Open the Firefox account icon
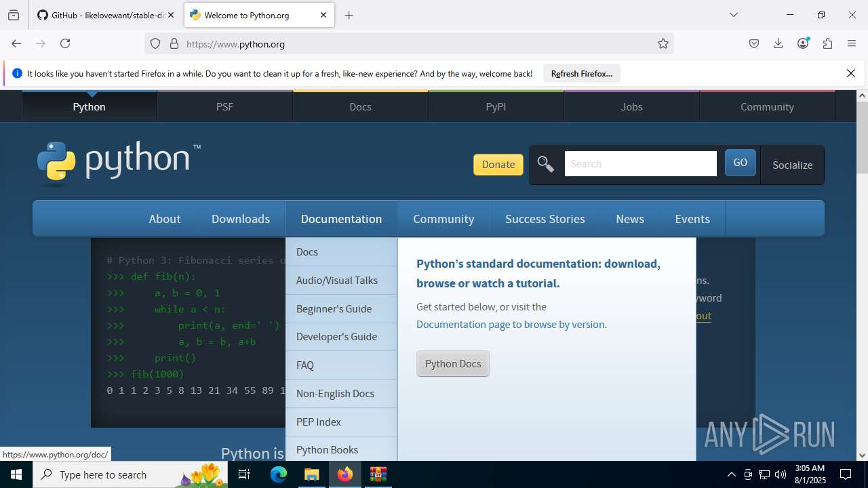 click(x=803, y=43)
